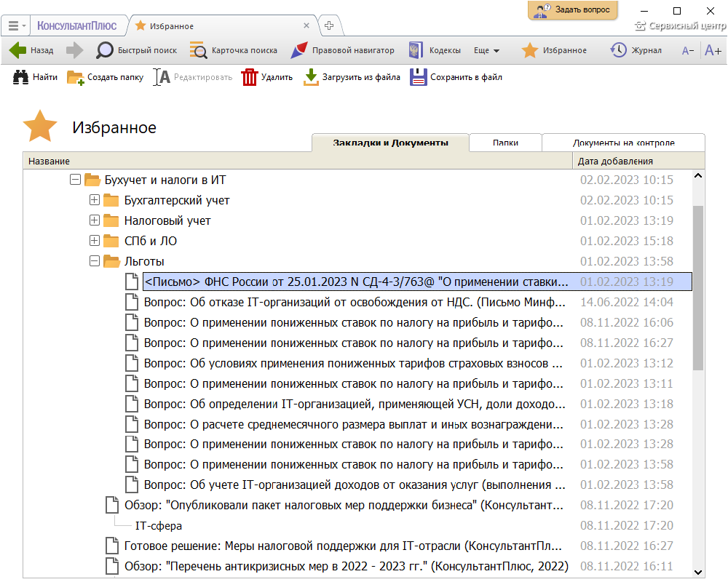Open Вопрос: О расчете среднемесячного размера выплат

(353, 425)
